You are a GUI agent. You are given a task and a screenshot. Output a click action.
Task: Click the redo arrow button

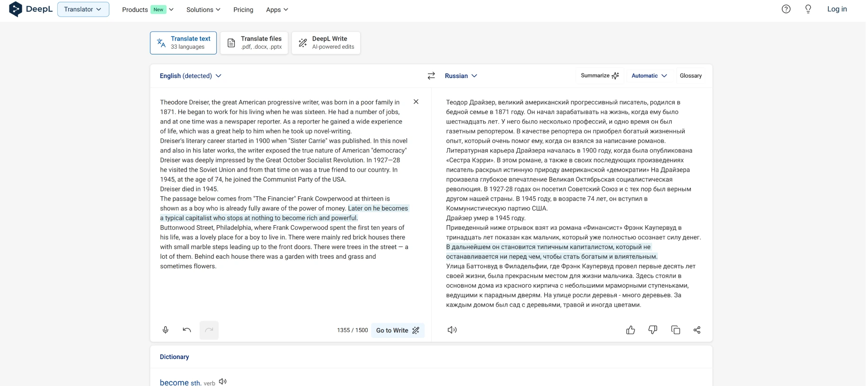coord(209,330)
